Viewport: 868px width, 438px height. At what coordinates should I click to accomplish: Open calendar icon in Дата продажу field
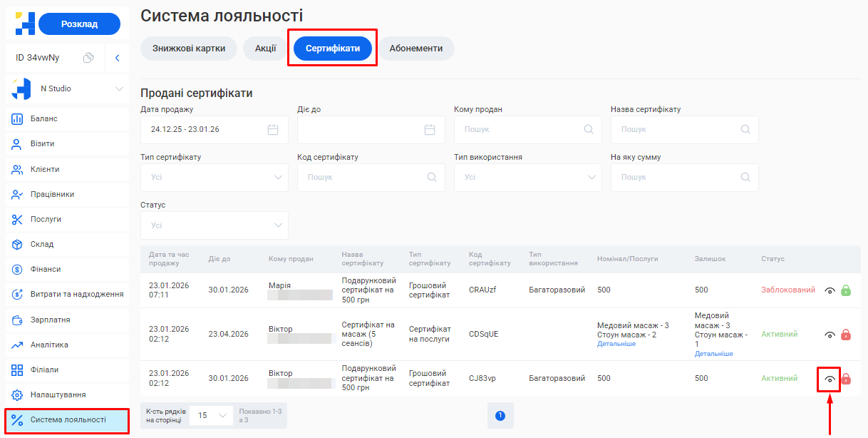pyautogui.click(x=272, y=130)
